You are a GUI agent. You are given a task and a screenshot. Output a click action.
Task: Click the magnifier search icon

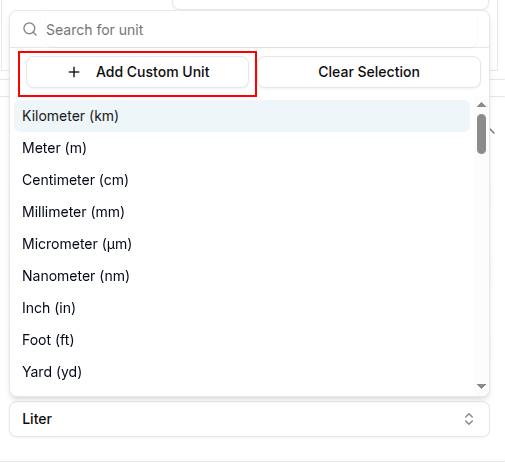coord(30,29)
